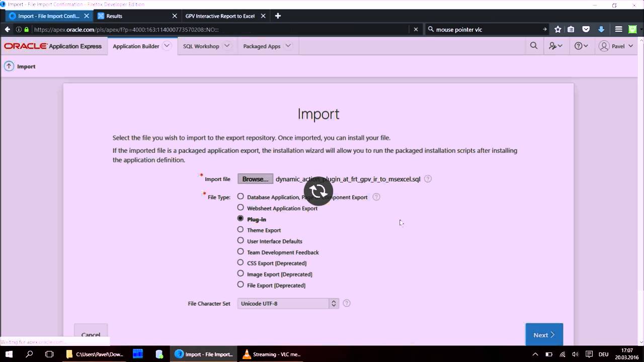Screen dimensions: 644x362
Task: Select the Plug-in file type
Action: tap(240, 219)
